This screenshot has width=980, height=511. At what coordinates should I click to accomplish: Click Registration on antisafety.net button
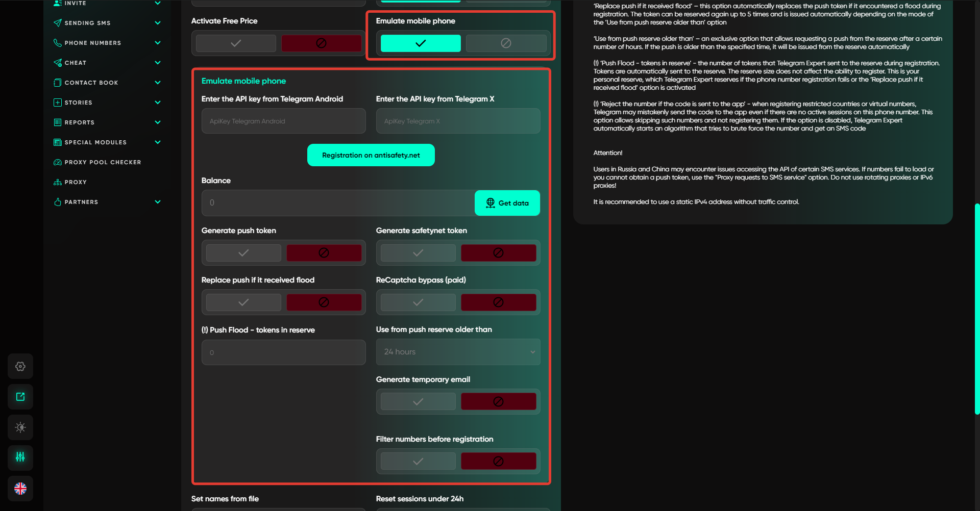pos(371,155)
